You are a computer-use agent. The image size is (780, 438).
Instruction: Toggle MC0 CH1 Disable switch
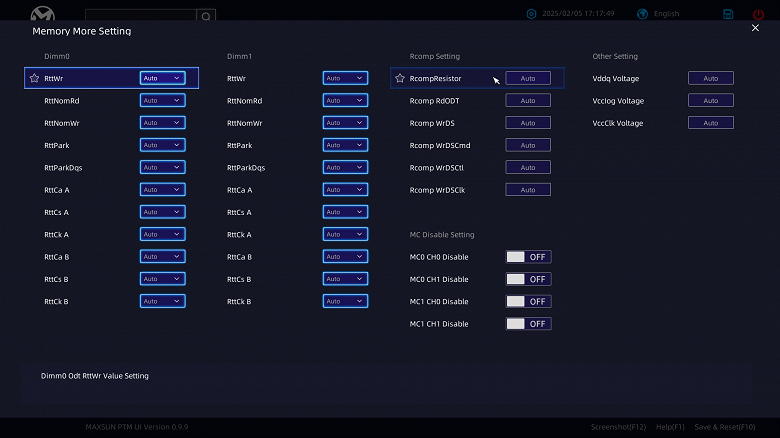(528, 279)
